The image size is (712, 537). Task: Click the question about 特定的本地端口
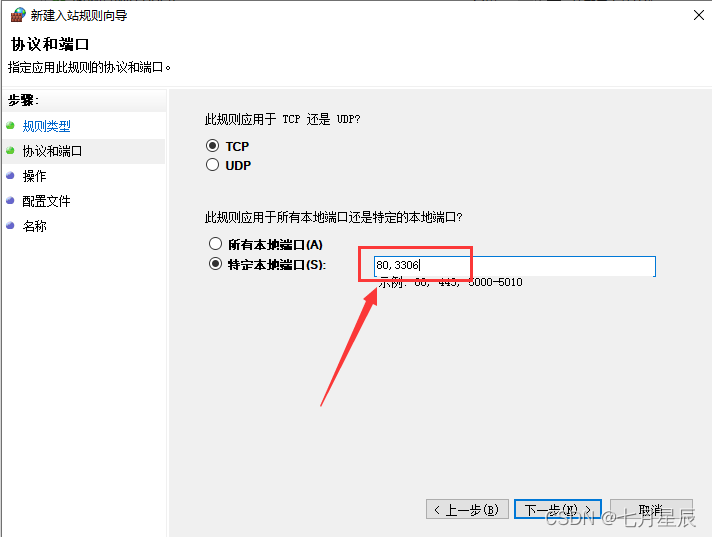[333, 217]
